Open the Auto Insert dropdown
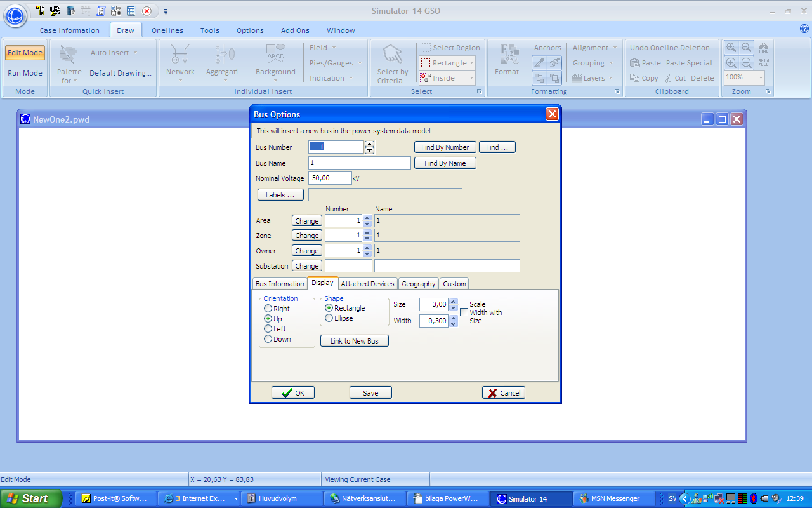This screenshot has width=812, height=508. [114, 53]
